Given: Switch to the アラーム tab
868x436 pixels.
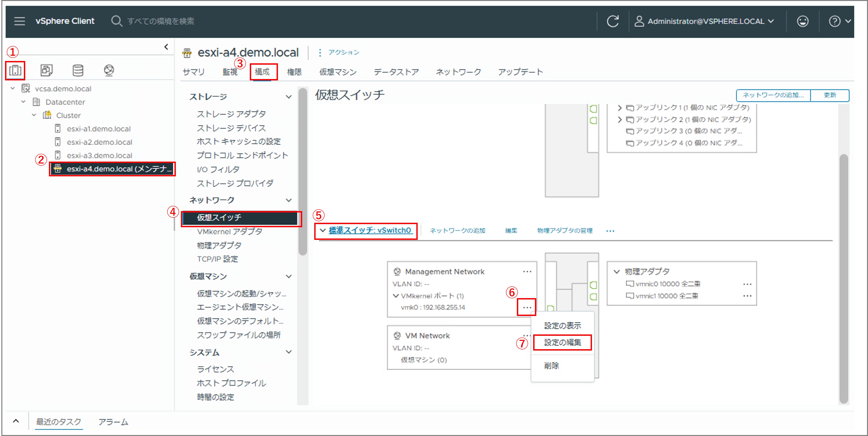Looking at the screenshot, I should click(113, 422).
